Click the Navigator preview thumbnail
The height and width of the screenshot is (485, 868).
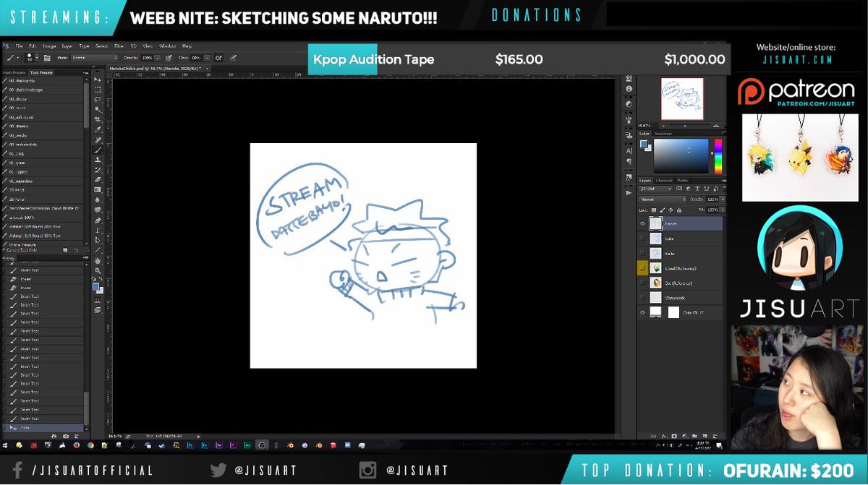681,99
